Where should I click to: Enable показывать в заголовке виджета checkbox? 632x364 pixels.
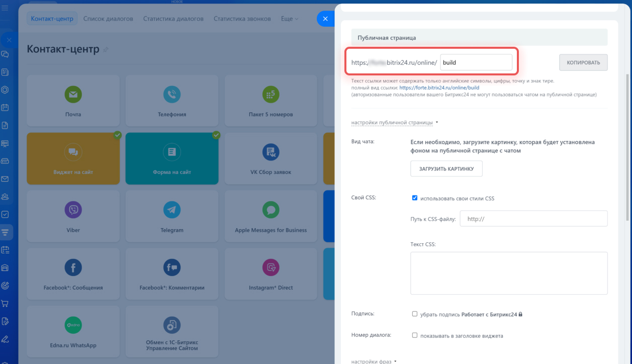tap(415, 335)
